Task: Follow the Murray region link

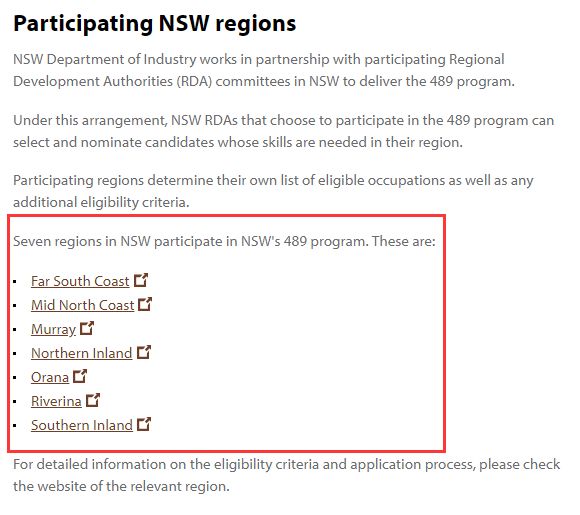Action: [x=54, y=329]
